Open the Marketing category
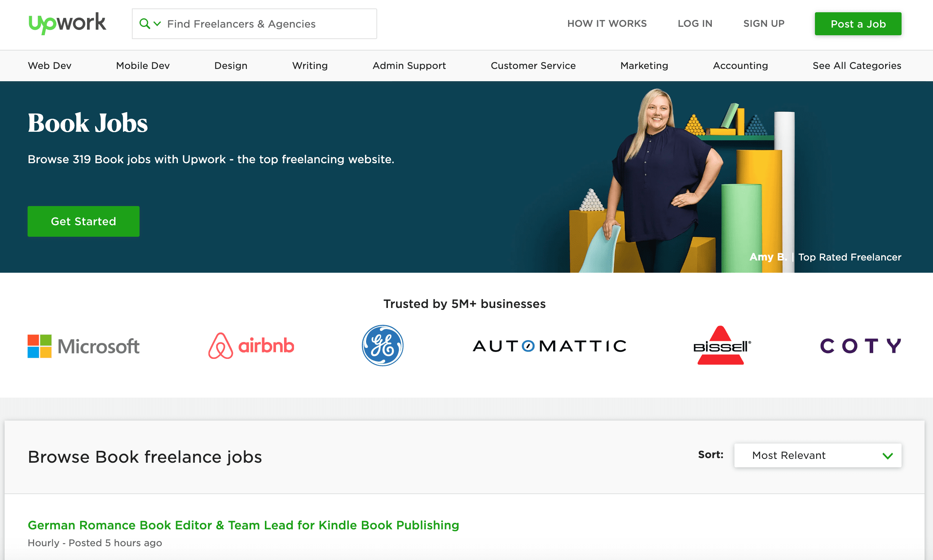Image resolution: width=933 pixels, height=560 pixels. click(x=644, y=65)
